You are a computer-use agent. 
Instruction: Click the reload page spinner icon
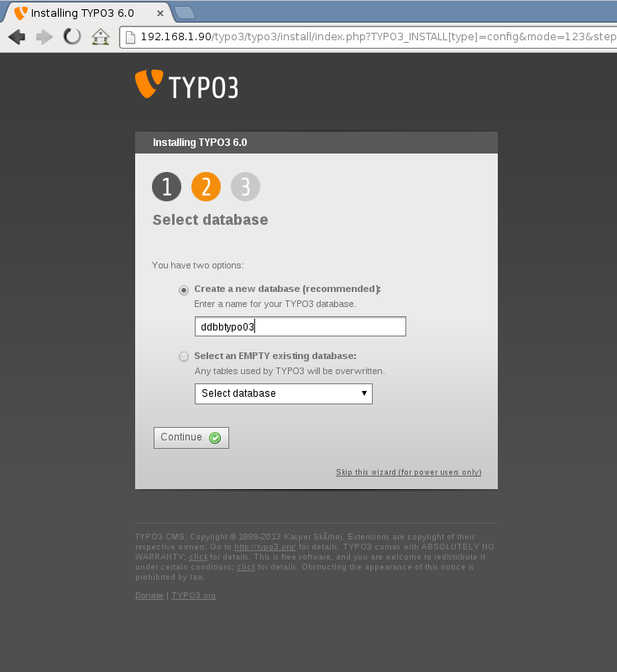coord(72,37)
